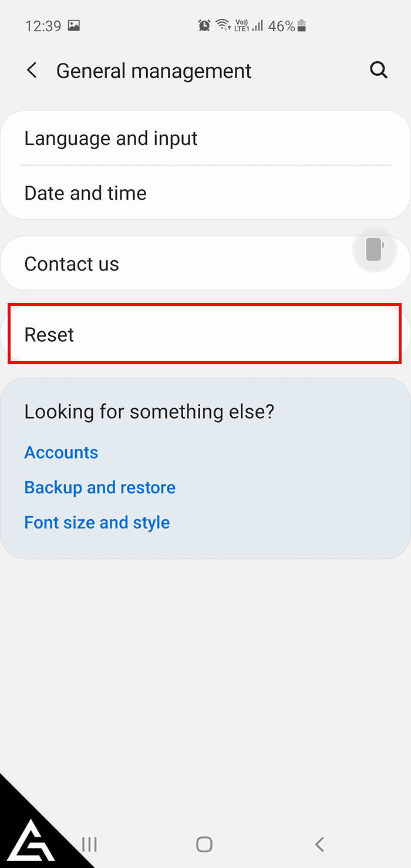Tap the General management title
Viewport: 411px width, 868px height.
tap(154, 71)
